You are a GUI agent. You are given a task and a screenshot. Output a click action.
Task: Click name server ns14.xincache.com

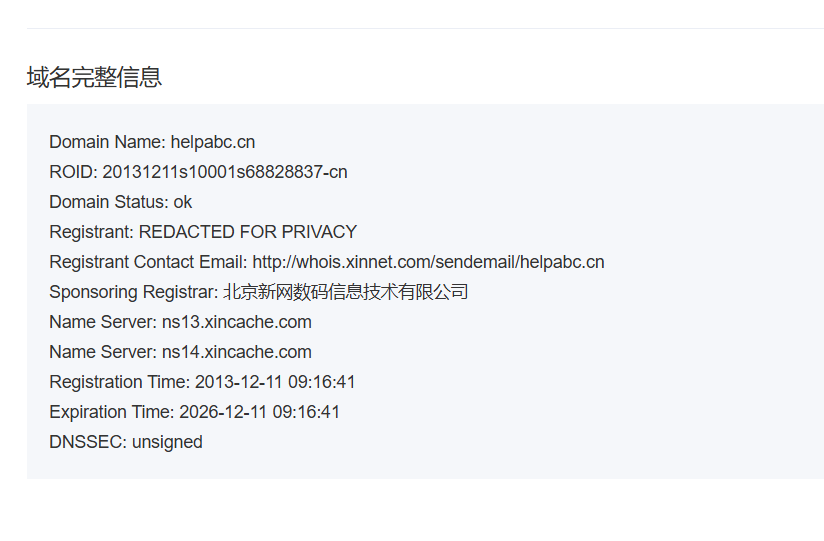(236, 352)
